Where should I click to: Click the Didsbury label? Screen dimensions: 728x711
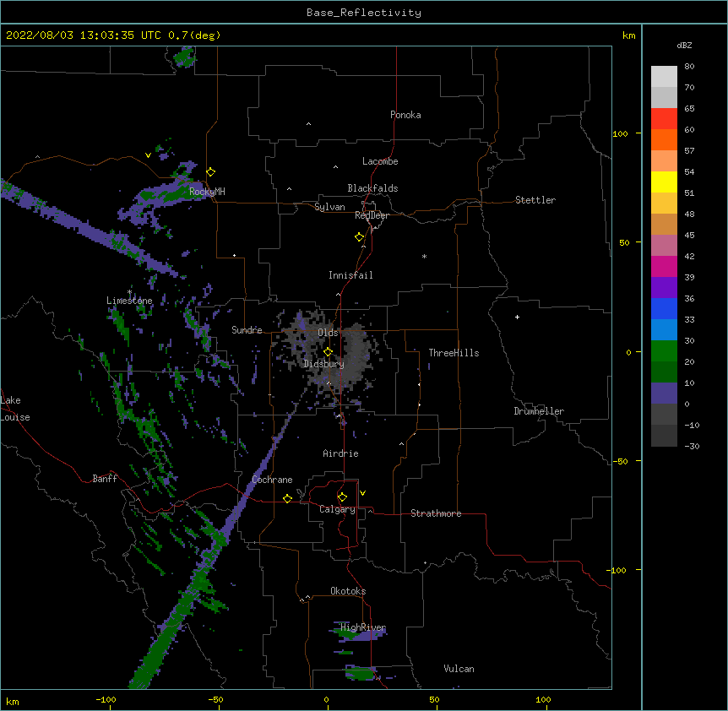(x=324, y=364)
